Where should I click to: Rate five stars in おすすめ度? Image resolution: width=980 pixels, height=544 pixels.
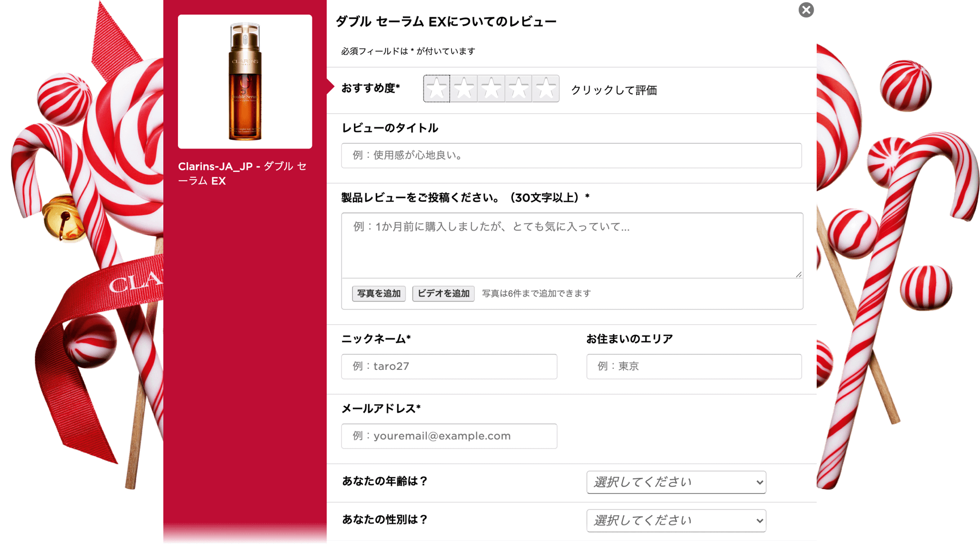546,89
